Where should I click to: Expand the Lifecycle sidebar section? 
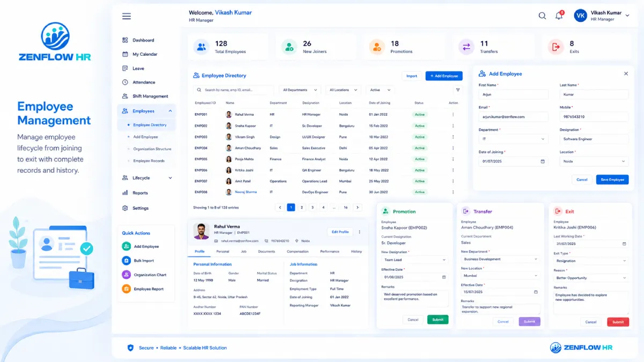point(170,178)
